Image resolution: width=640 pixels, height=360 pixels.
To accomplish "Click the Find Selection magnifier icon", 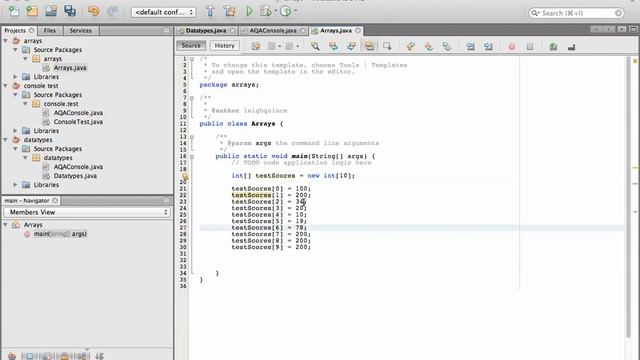I will [x=315, y=46].
